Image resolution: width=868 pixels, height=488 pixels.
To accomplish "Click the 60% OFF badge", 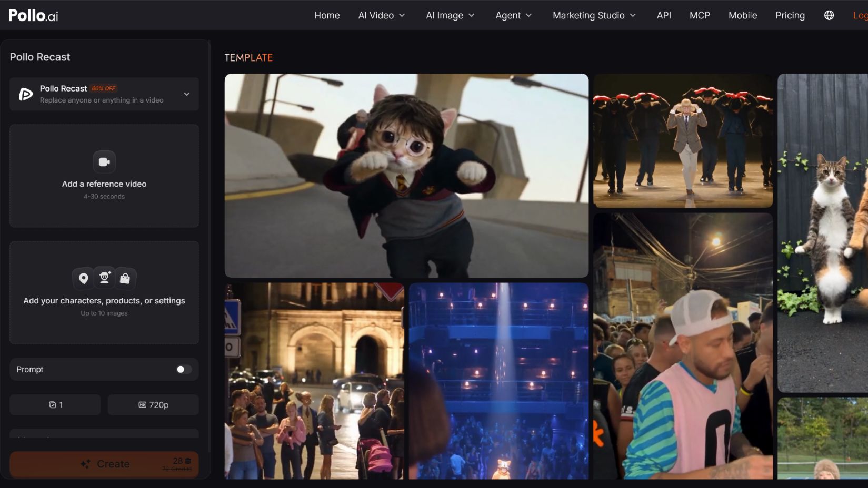I will tap(104, 88).
